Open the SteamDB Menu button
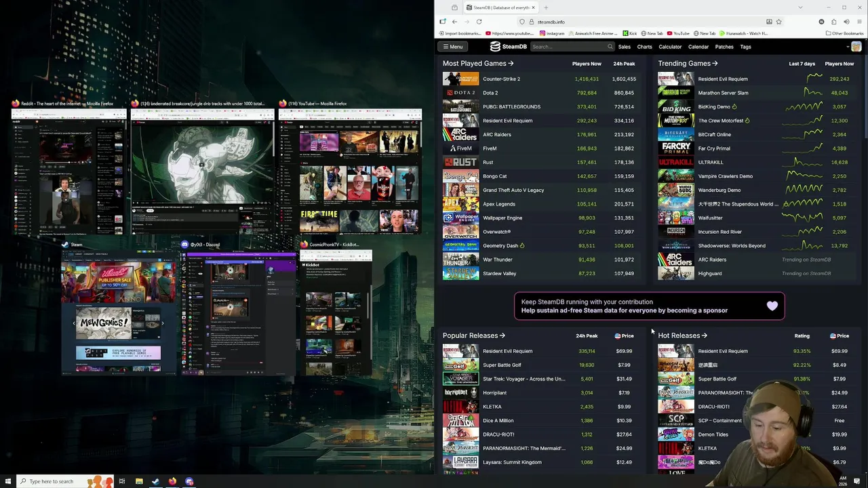Image resolution: width=868 pixels, height=488 pixels. [x=452, y=47]
